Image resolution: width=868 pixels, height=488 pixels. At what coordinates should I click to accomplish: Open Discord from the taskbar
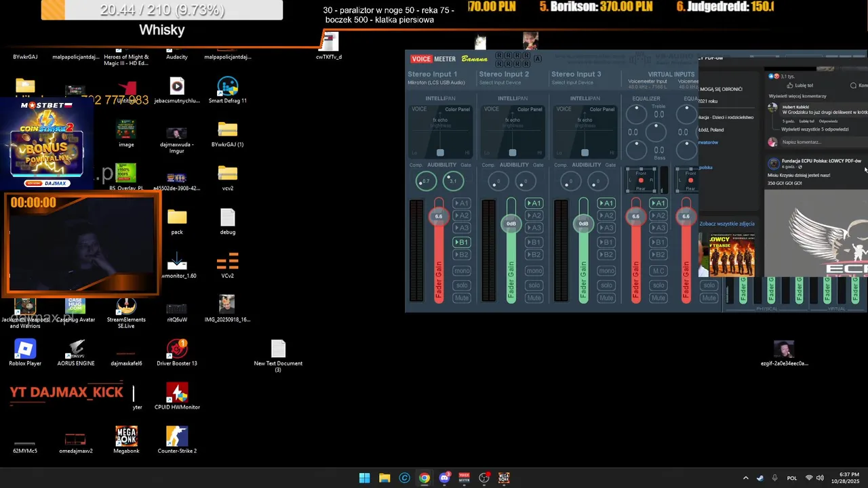[444, 478]
